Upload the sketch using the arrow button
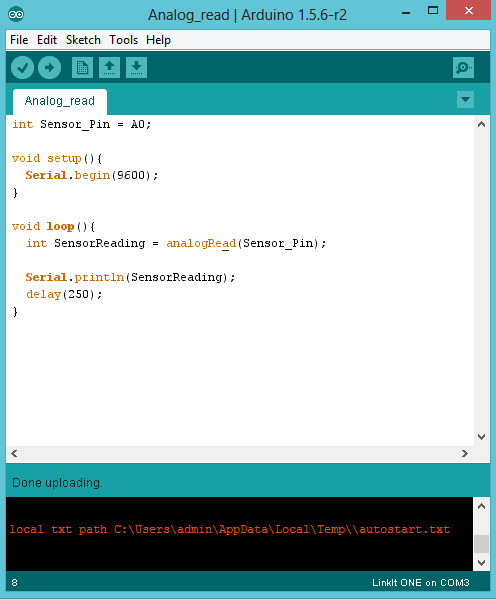496x600 pixels. point(50,68)
